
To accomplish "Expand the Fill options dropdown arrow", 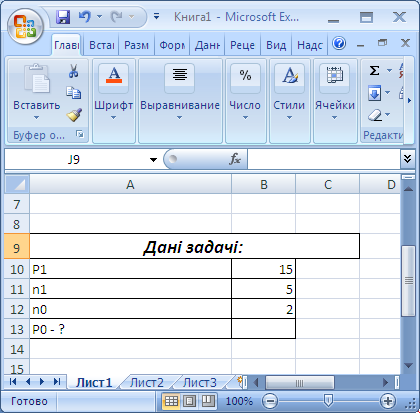I will (x=388, y=92).
